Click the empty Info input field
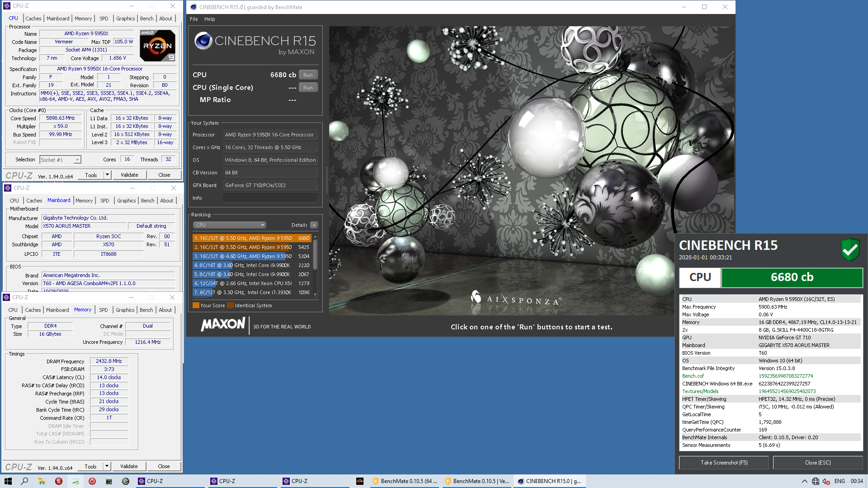 270,198
